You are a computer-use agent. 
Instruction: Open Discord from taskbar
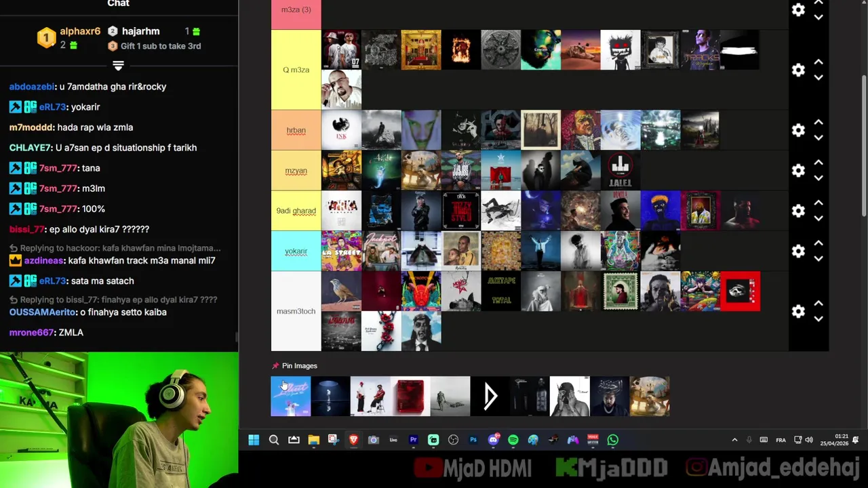coord(493,440)
